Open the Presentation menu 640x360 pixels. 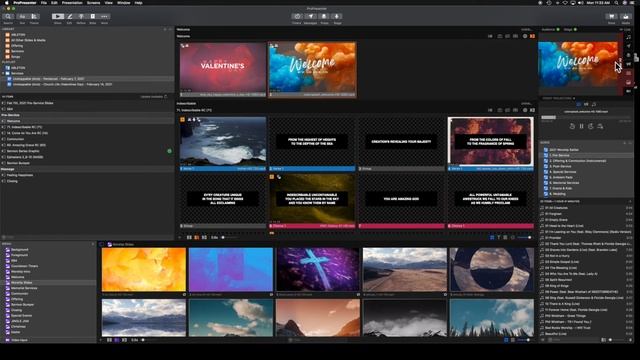tap(72, 2)
